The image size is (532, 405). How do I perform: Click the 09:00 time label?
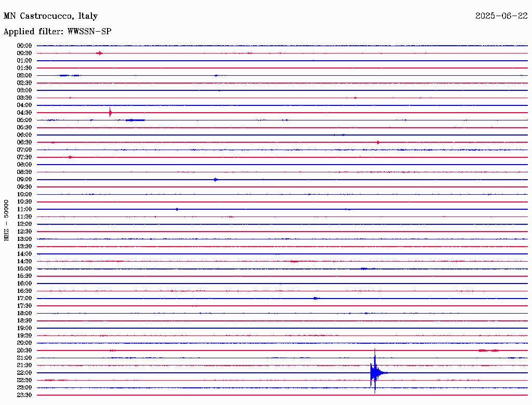click(x=24, y=180)
